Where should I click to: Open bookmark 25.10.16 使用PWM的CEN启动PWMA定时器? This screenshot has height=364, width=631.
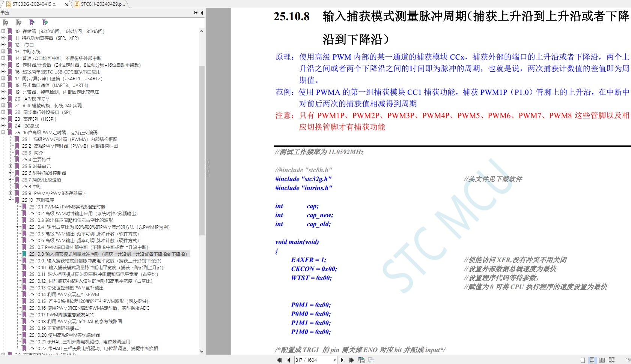pyautogui.click(x=89, y=308)
